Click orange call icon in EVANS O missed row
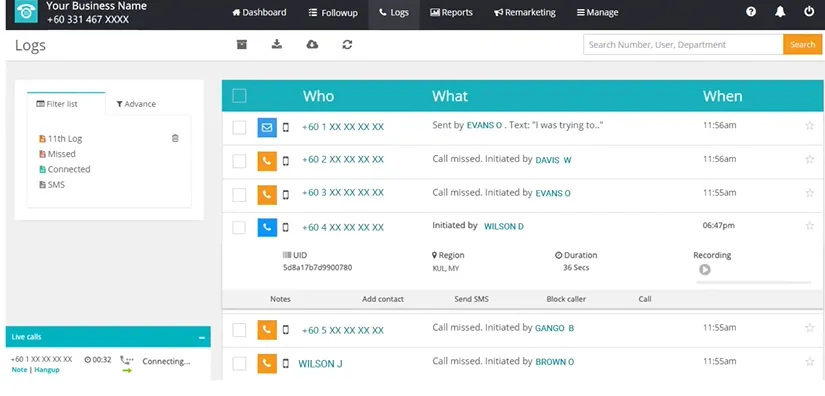The image size is (825, 396). coord(267,195)
